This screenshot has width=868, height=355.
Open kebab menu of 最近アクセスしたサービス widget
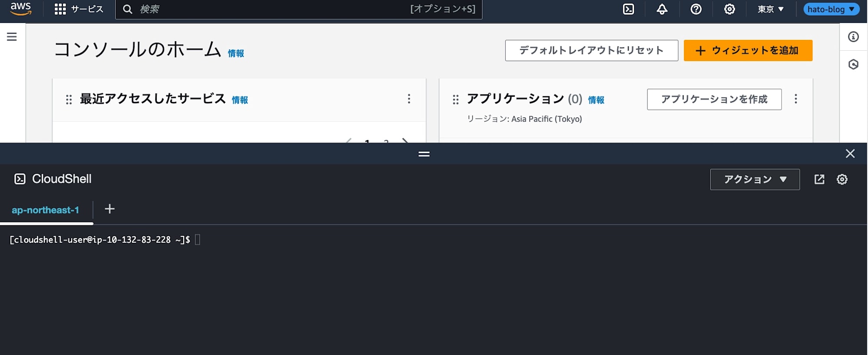coord(409,99)
